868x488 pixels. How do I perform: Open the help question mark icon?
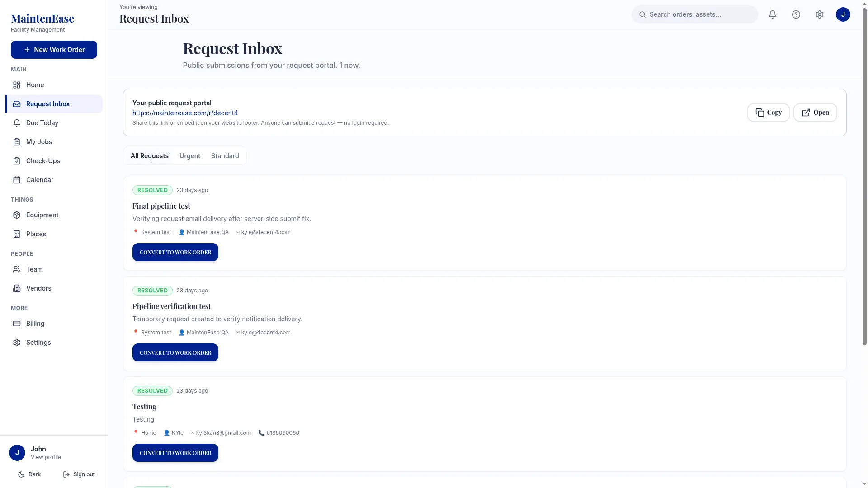click(796, 14)
